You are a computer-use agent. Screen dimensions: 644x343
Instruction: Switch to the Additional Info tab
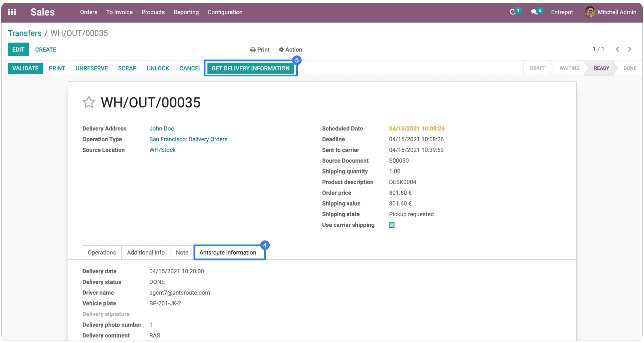coord(146,253)
